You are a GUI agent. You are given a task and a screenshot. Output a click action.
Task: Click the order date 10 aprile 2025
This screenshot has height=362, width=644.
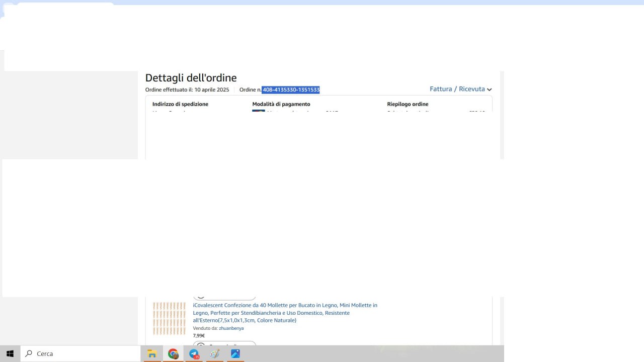211,90
